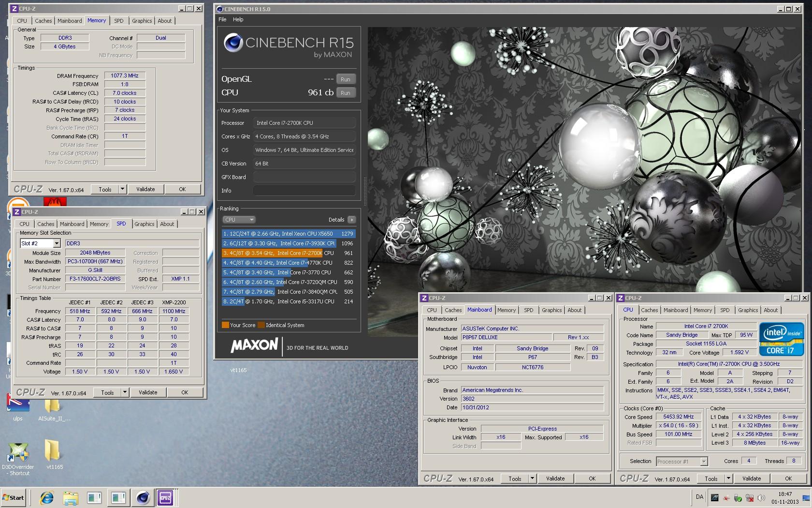Expand Tools dropdown arrow in Mainboard window
This screenshot has width=812, height=508.
pyautogui.click(x=532, y=478)
